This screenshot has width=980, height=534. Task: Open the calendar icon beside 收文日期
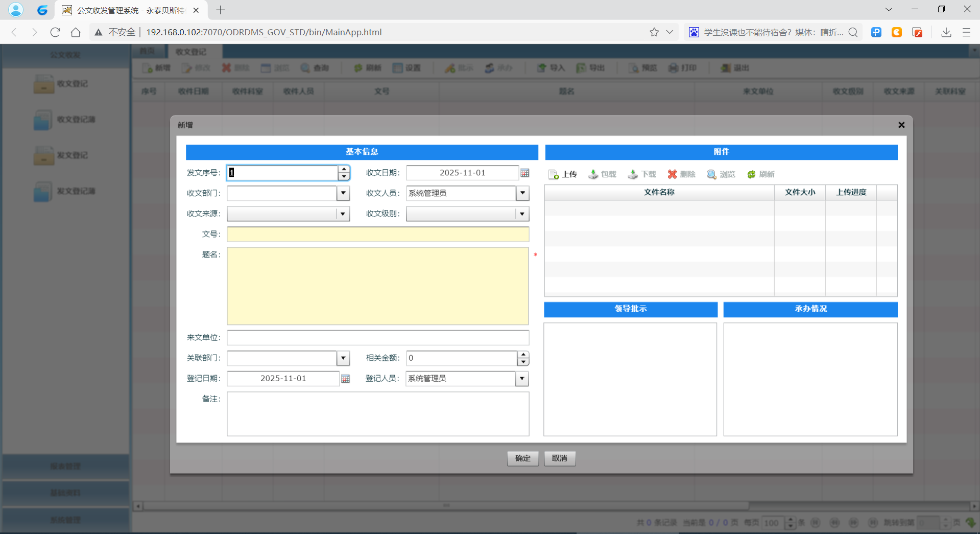(x=525, y=173)
